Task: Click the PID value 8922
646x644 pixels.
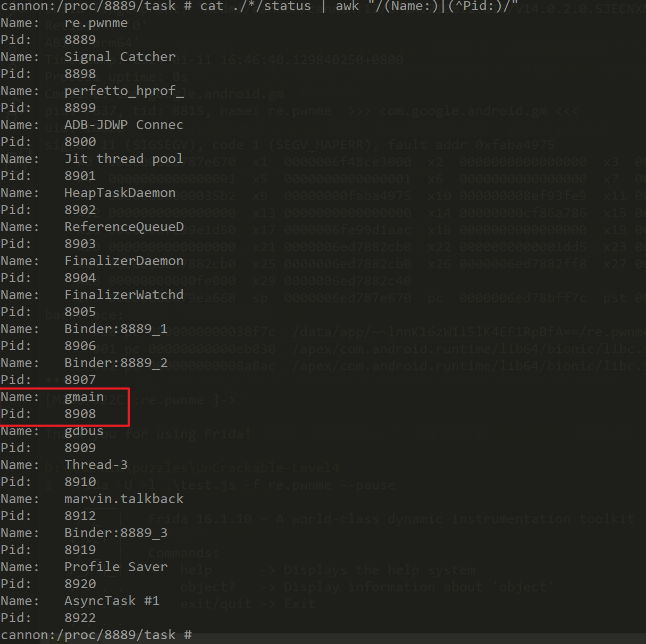Action: tap(80, 618)
